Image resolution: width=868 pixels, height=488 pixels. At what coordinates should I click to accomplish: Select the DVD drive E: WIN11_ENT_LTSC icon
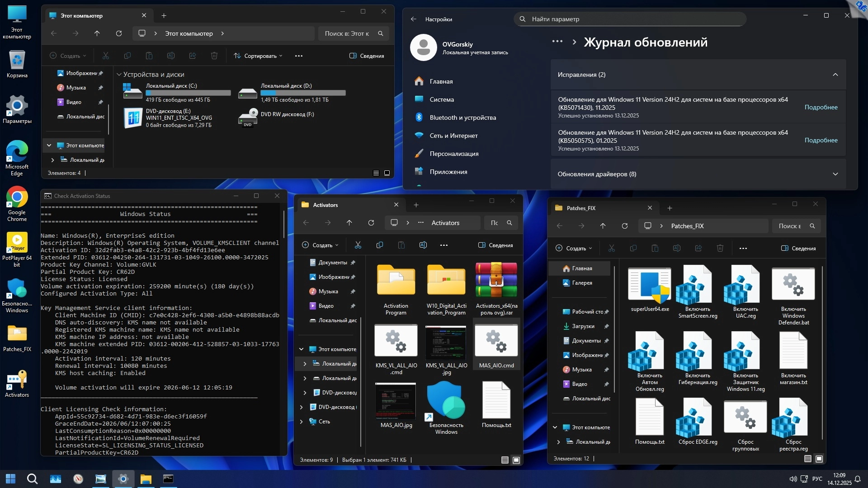point(133,118)
